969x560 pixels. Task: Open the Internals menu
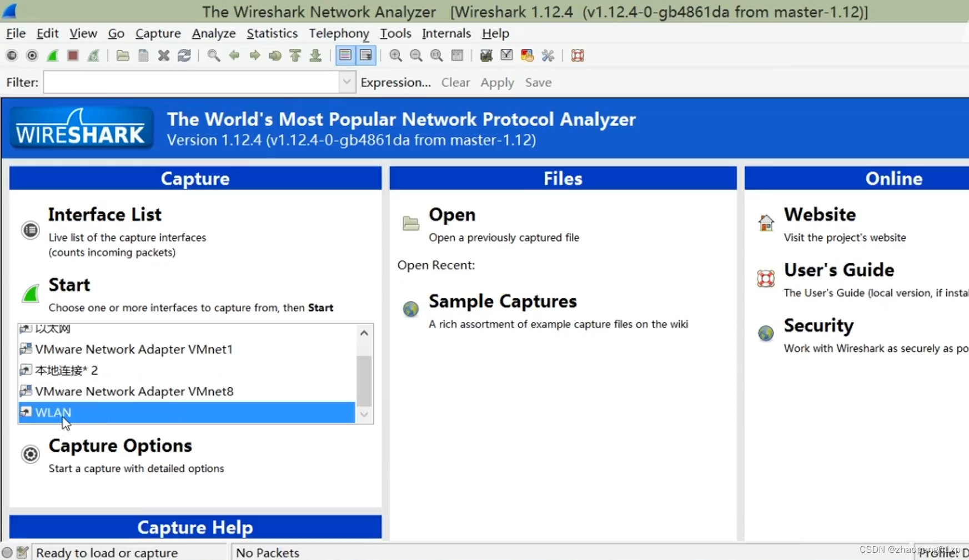pyautogui.click(x=446, y=33)
